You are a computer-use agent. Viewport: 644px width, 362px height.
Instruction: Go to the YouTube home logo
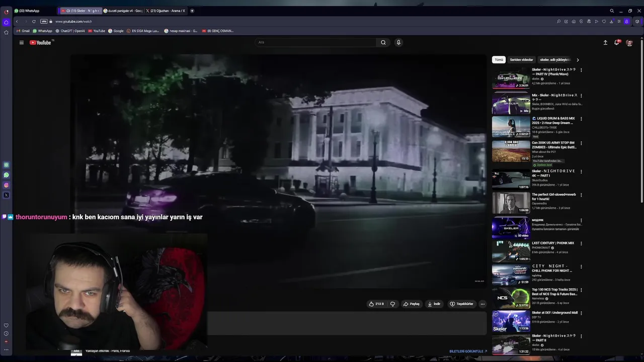(40, 43)
